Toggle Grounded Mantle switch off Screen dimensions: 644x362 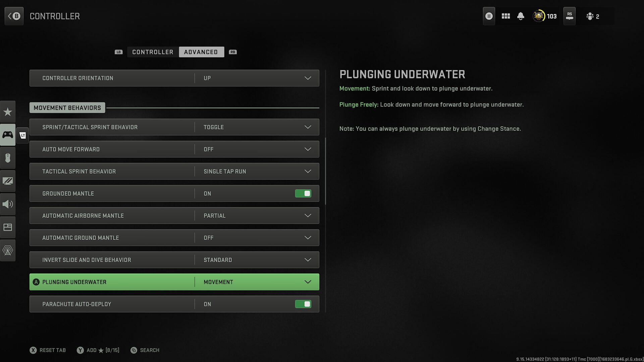click(303, 193)
